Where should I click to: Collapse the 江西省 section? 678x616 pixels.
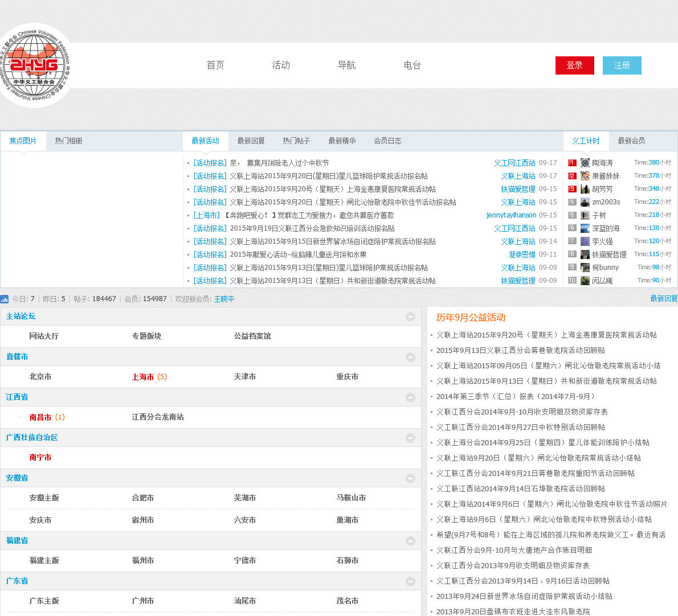[410, 397]
